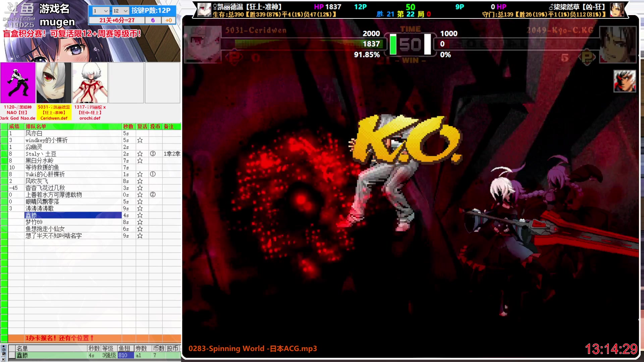Click the +0 button in score panel
Viewport: 644px width, 362px height.
(168, 20)
